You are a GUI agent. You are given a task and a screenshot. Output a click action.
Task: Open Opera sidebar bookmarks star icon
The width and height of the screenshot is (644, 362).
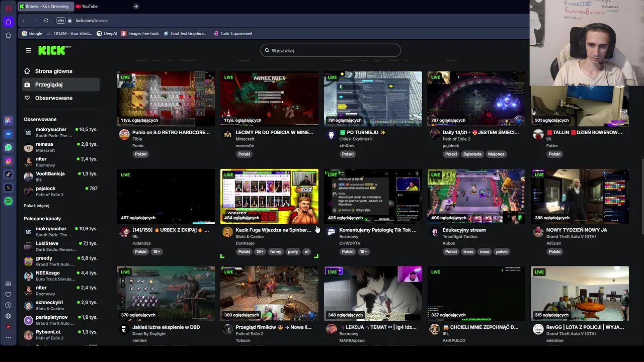coord(8,35)
